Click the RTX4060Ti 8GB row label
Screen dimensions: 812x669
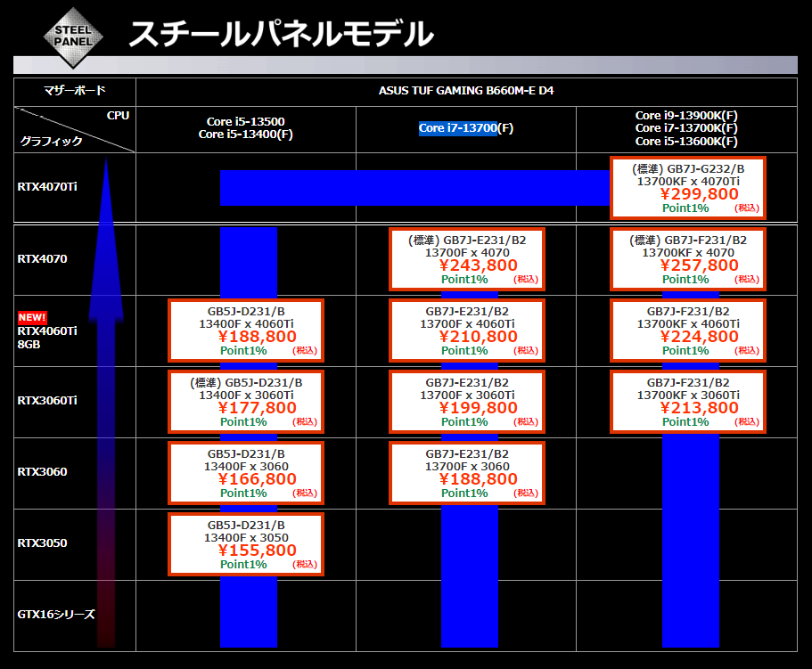47,338
